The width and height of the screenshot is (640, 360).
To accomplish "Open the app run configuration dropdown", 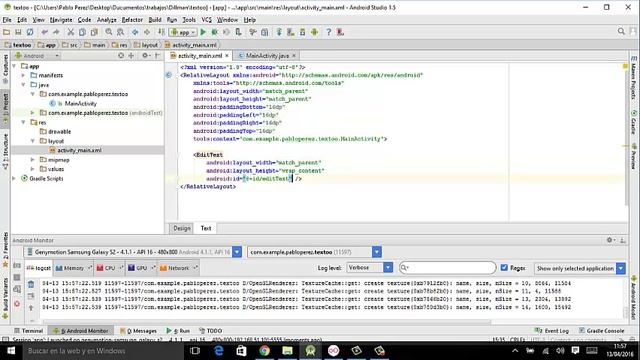I will [183, 32].
